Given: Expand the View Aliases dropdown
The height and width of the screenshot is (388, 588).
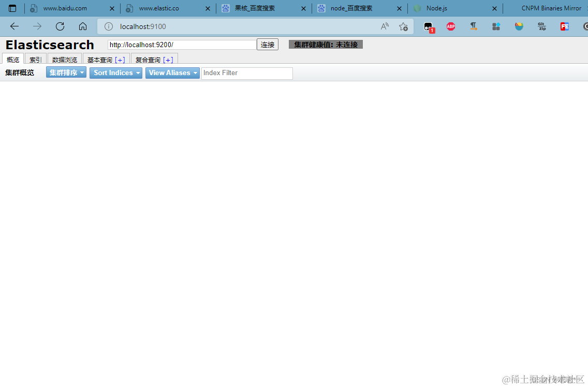Looking at the screenshot, I should point(172,73).
